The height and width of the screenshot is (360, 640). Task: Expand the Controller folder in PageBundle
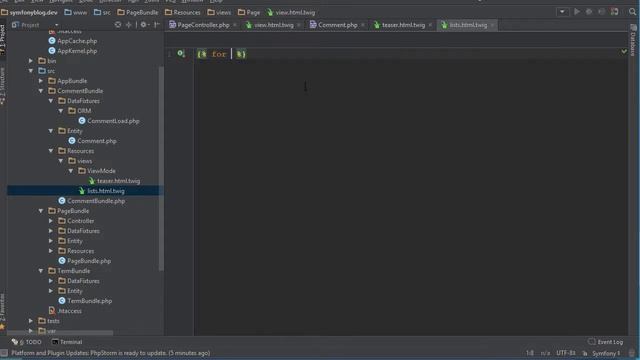51,221
